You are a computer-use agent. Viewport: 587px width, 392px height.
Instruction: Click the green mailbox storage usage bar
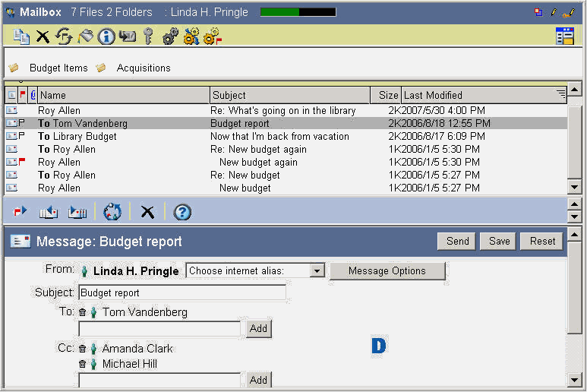coord(298,12)
